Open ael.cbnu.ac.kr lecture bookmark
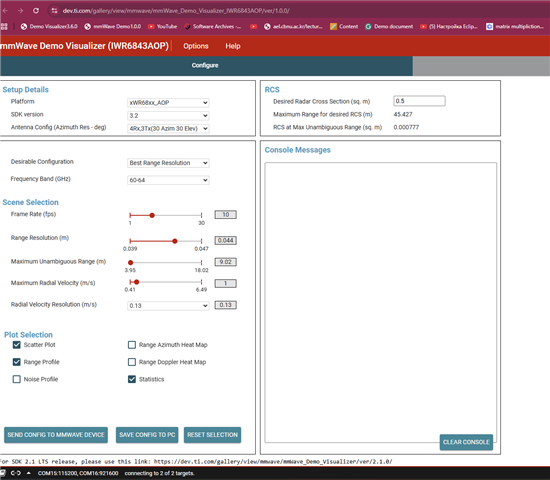Viewport: 550px width, 480px height. point(293,26)
